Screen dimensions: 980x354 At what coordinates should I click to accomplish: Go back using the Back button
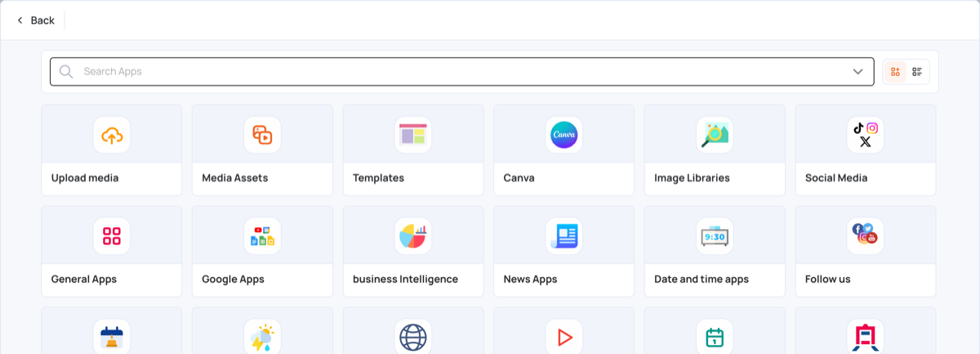pyautogui.click(x=35, y=20)
